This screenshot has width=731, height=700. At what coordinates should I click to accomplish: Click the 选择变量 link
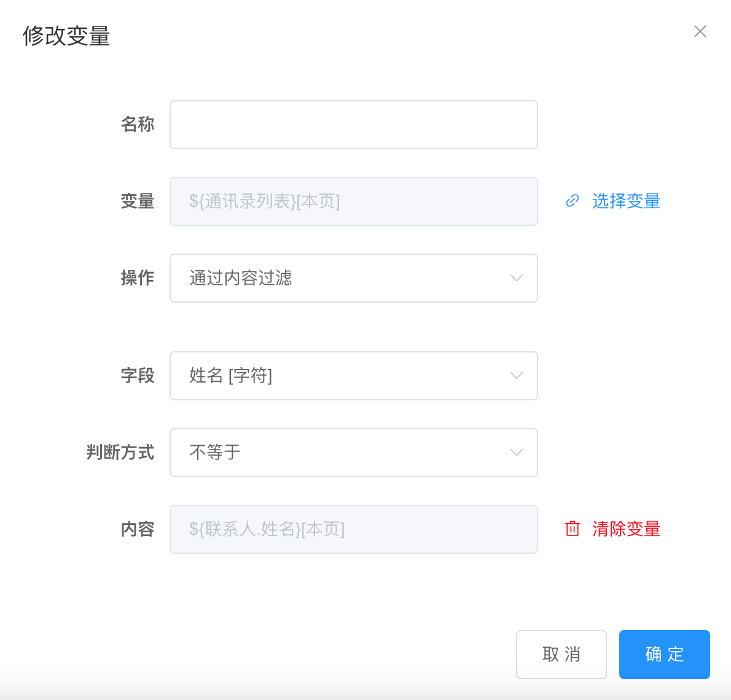[x=626, y=201]
